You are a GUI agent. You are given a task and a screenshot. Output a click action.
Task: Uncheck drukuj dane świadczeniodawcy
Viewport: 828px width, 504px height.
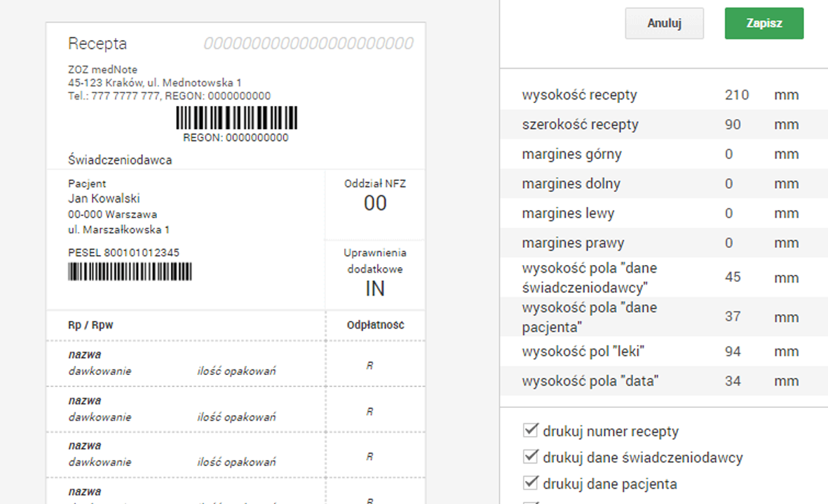click(x=531, y=456)
